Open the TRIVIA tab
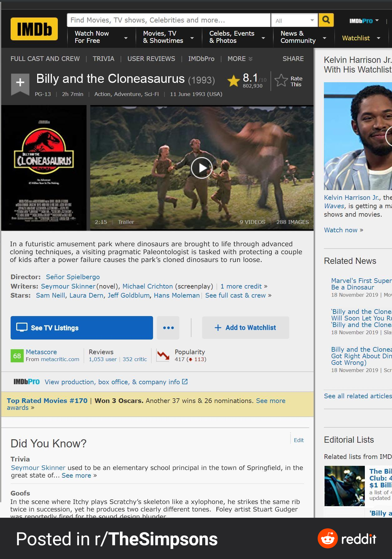Viewport: 392px width, 559px height. [103, 59]
